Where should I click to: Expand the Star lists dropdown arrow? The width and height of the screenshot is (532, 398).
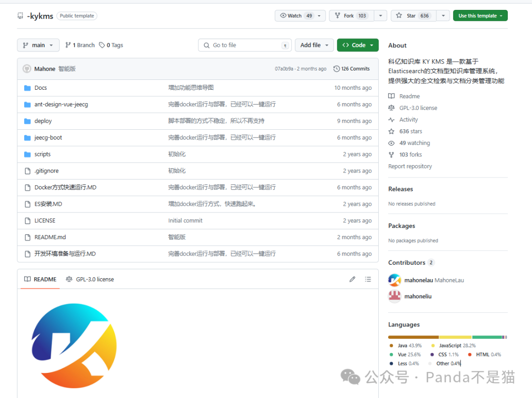(443, 16)
